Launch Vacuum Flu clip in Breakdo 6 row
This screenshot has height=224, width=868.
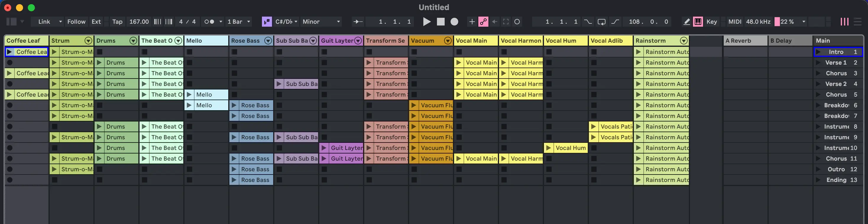click(413, 105)
